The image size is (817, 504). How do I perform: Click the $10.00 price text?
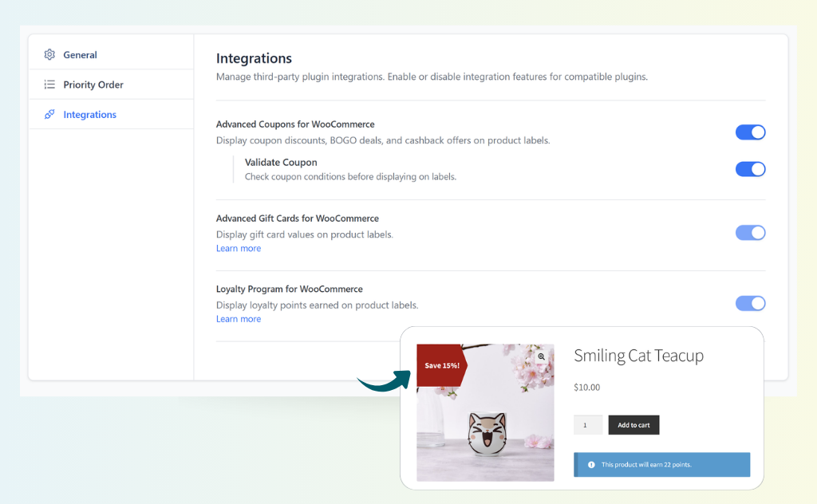tap(586, 388)
